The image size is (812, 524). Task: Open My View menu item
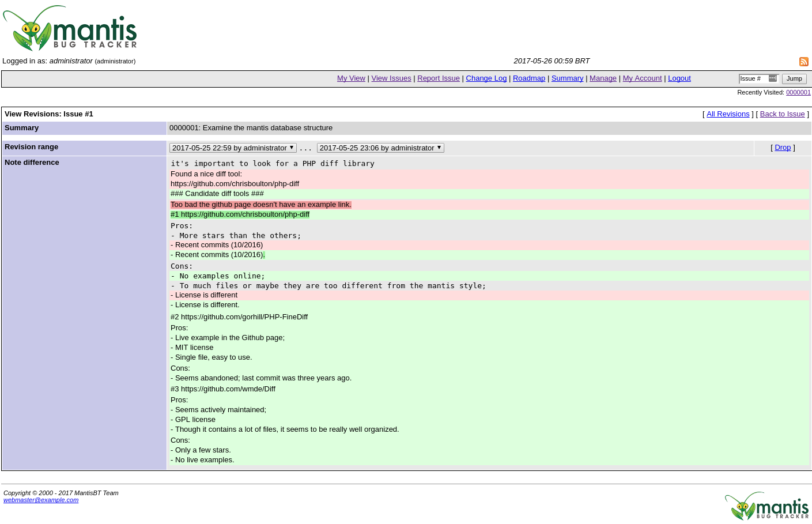coord(351,78)
